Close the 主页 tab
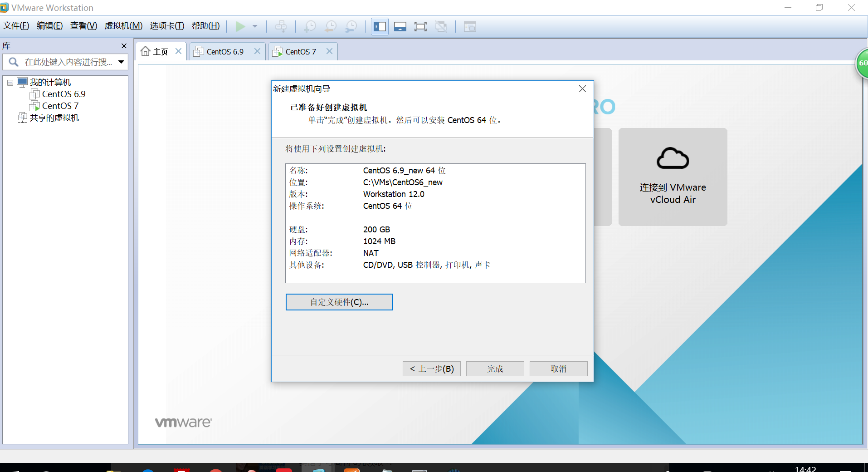This screenshot has width=868, height=472. [179, 51]
